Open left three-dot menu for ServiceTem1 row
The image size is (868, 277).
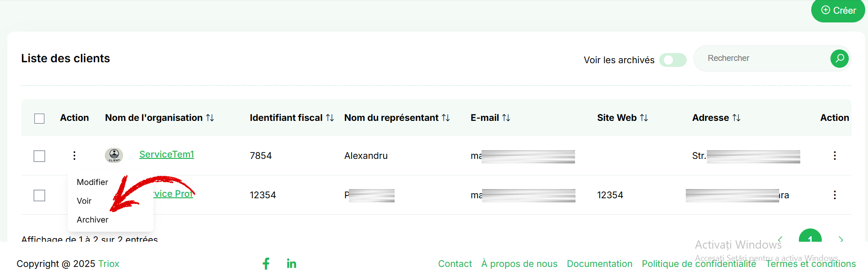(74, 156)
